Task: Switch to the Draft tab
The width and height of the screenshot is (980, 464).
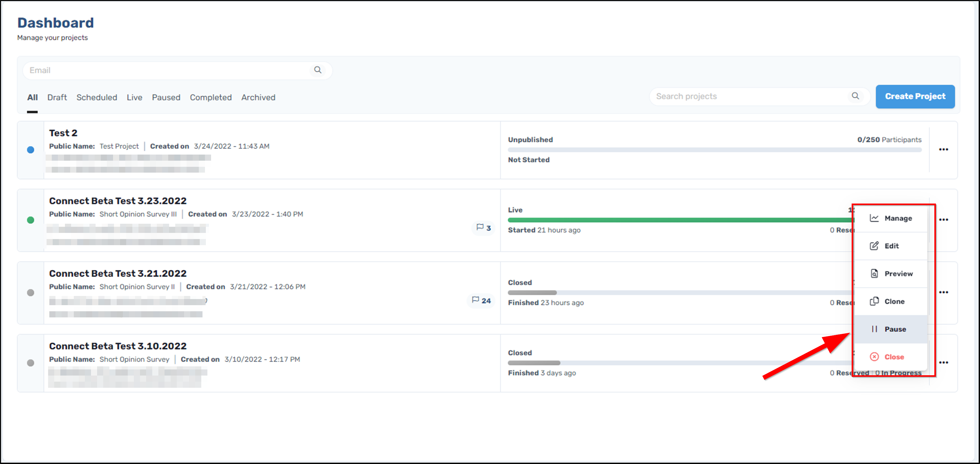Action: 57,97
